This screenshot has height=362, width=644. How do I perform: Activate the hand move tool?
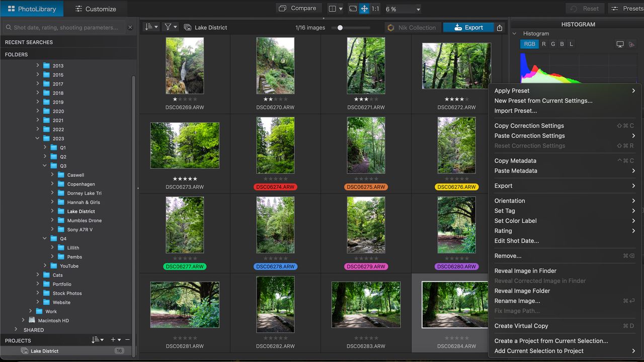364,9
